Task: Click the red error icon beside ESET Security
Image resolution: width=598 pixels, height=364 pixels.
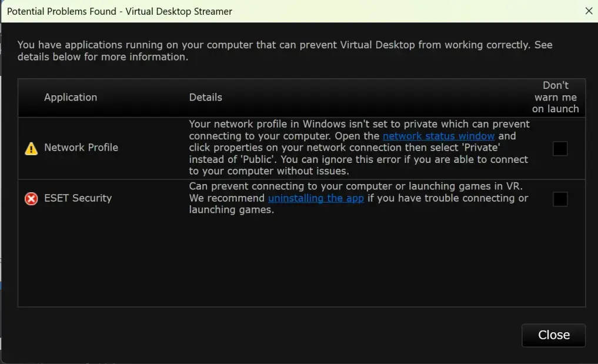Action: click(x=31, y=199)
